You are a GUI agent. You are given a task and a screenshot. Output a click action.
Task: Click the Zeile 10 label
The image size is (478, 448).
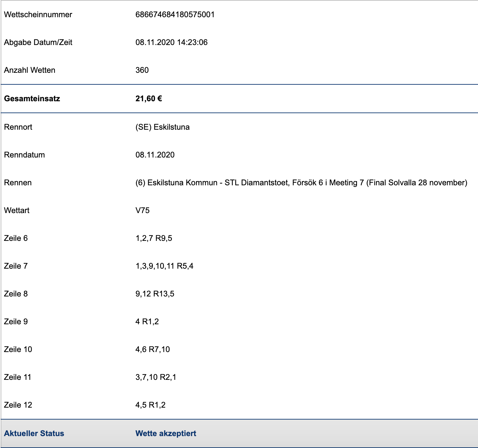coord(18,349)
